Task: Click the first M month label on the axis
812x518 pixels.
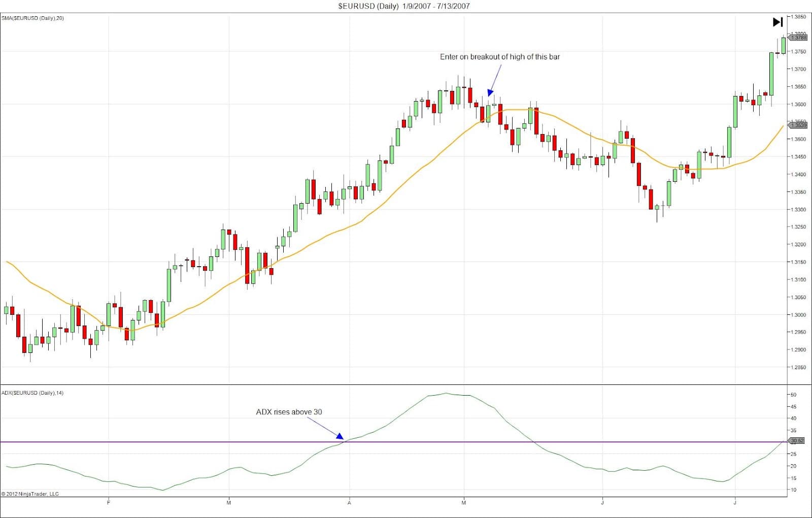Action: 229,503
